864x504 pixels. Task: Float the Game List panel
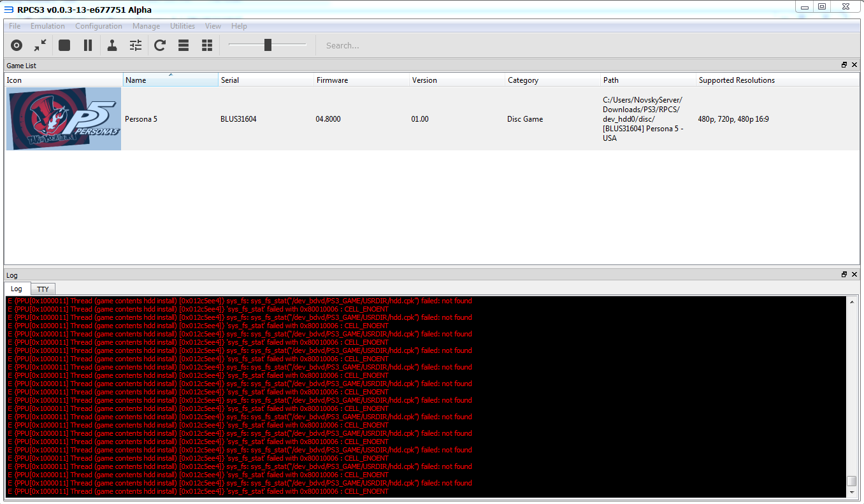[844, 65]
